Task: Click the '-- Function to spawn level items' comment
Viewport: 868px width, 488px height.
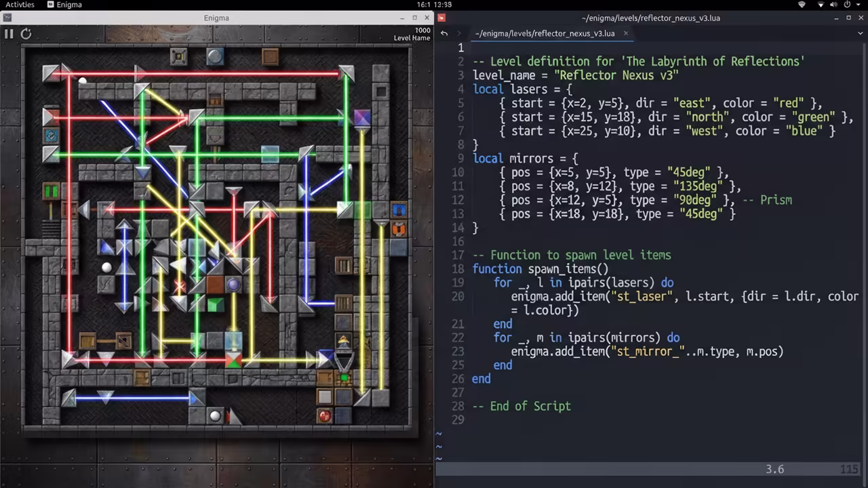Action: (x=572, y=256)
